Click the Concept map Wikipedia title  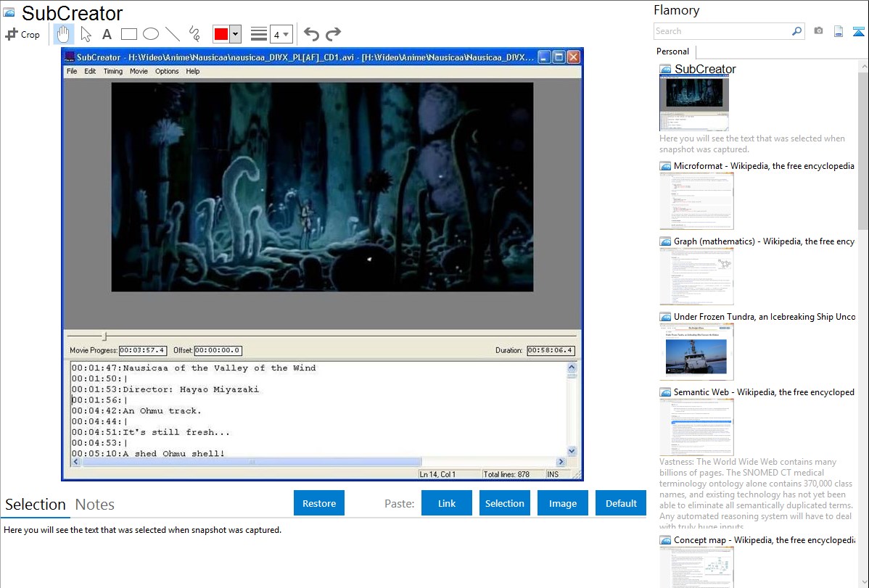(764, 540)
